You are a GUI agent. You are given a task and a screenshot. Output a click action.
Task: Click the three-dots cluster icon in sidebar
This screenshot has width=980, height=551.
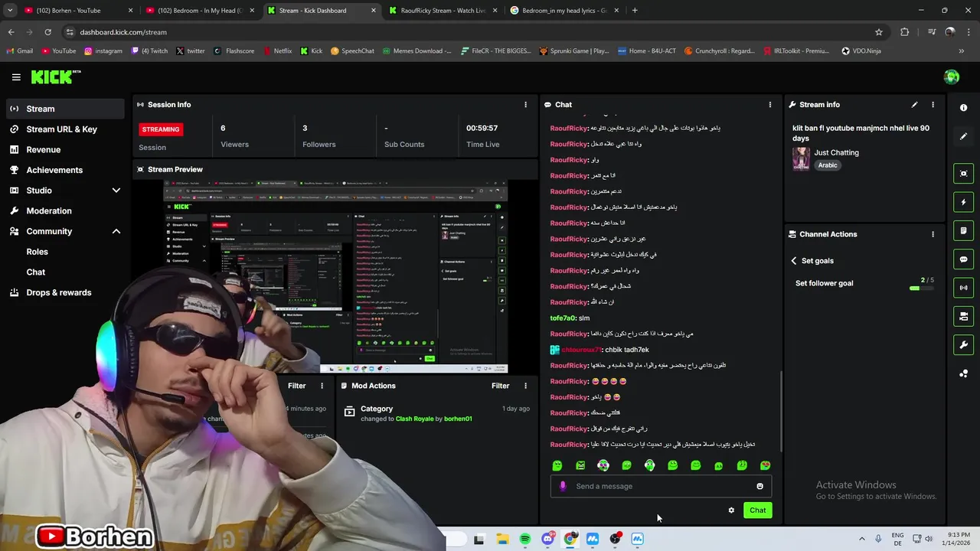pos(963,373)
